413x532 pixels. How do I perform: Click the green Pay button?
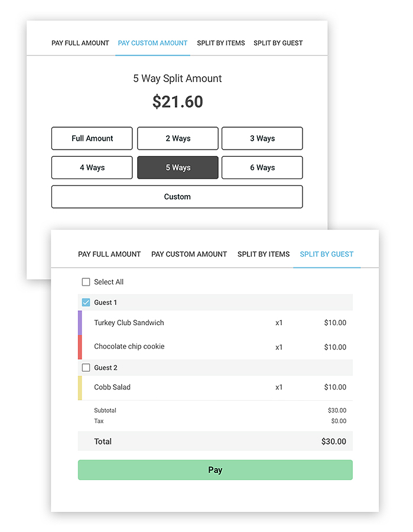[215, 470]
